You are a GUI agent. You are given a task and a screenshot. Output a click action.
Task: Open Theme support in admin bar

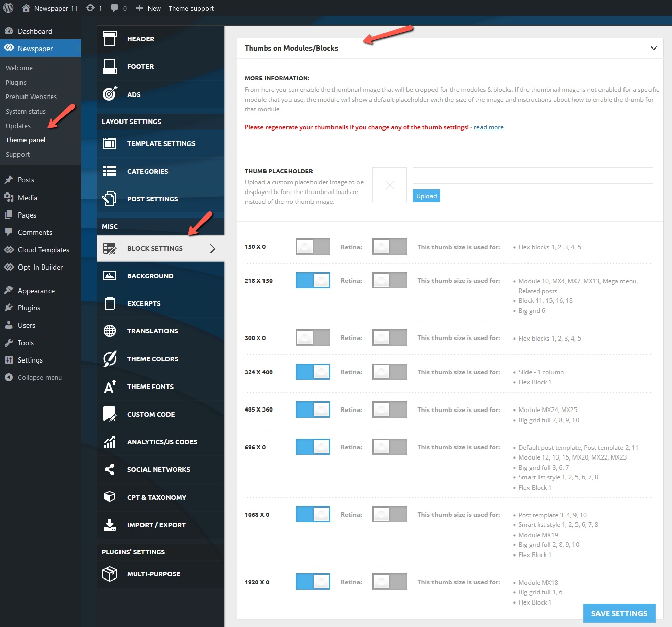[191, 8]
